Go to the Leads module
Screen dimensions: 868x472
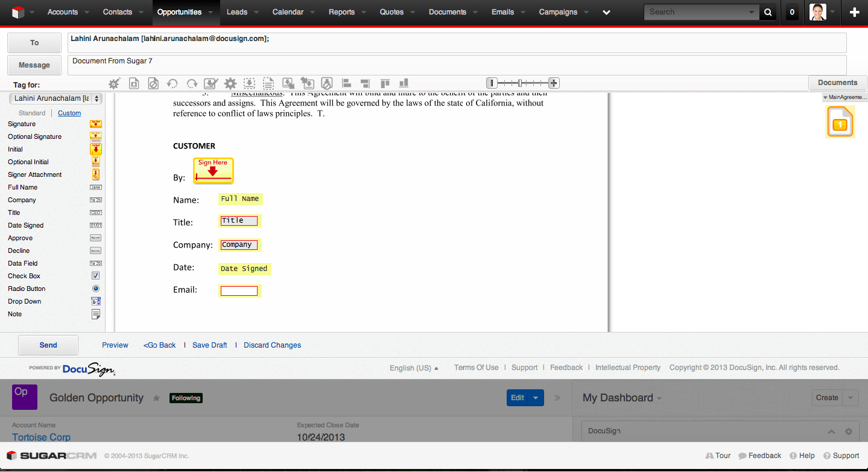pos(237,12)
